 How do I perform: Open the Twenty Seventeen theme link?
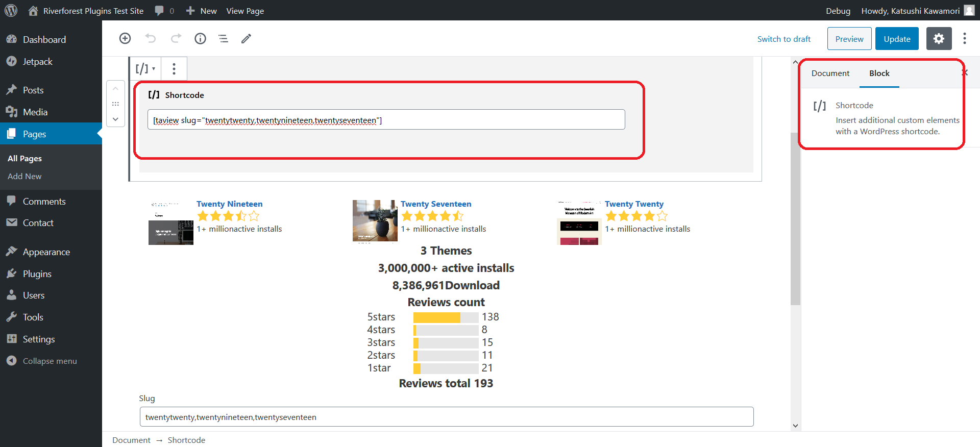(436, 204)
